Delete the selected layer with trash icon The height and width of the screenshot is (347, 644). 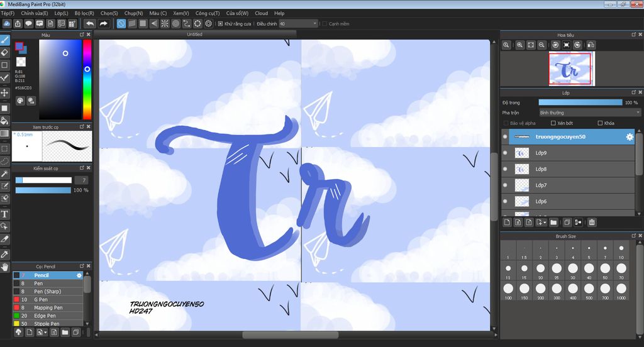(x=591, y=222)
